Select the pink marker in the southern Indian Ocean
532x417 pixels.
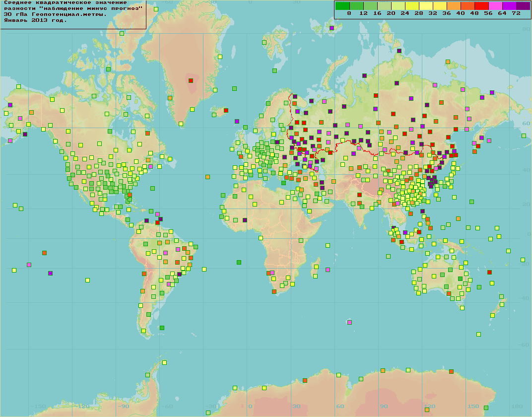click(349, 322)
